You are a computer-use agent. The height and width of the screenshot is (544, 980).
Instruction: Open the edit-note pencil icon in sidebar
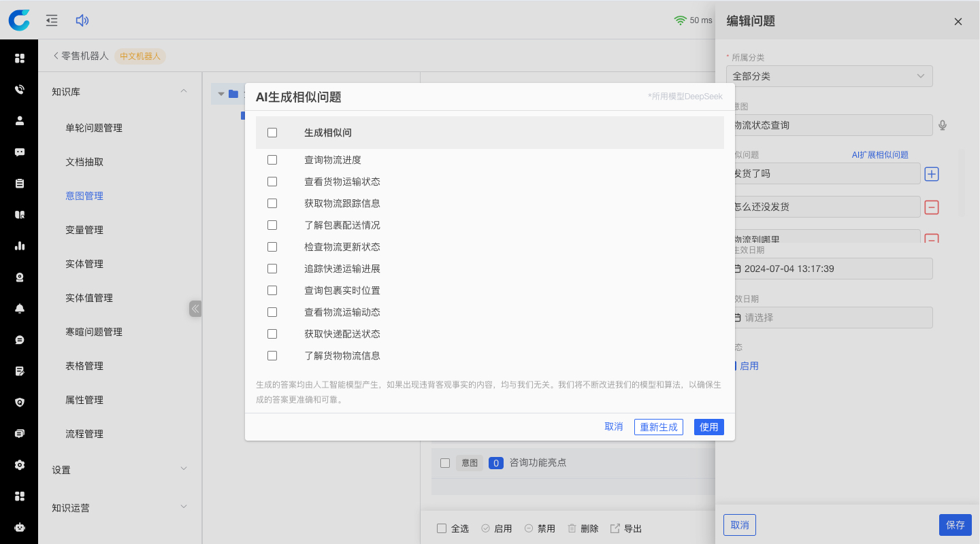tap(20, 371)
